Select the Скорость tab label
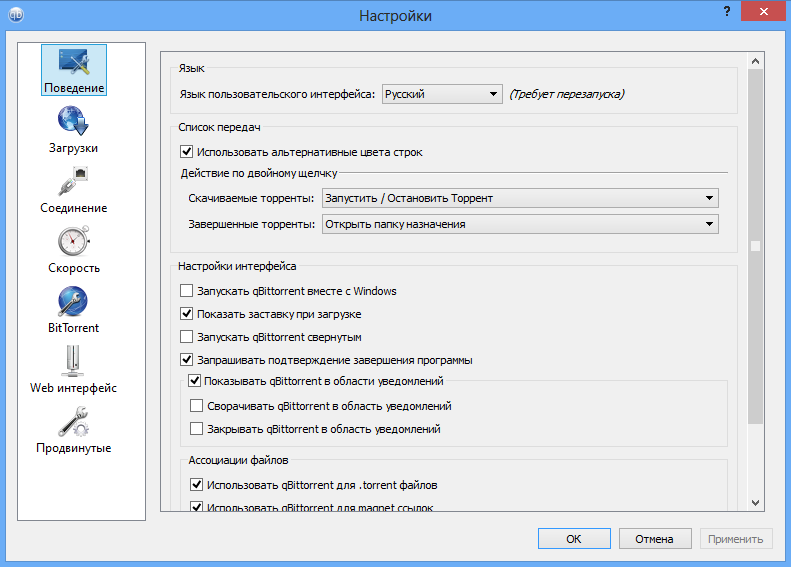This screenshot has width=791, height=567. 74,268
